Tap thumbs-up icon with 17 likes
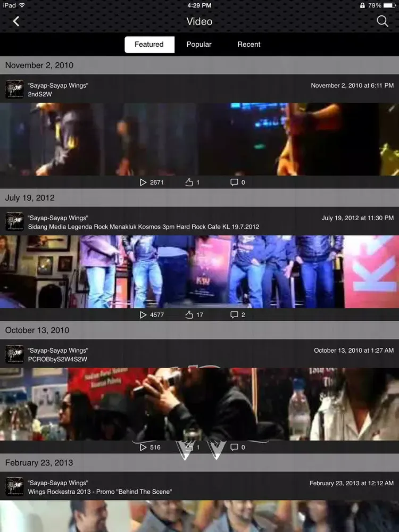This screenshot has height=532, width=399. [189, 315]
